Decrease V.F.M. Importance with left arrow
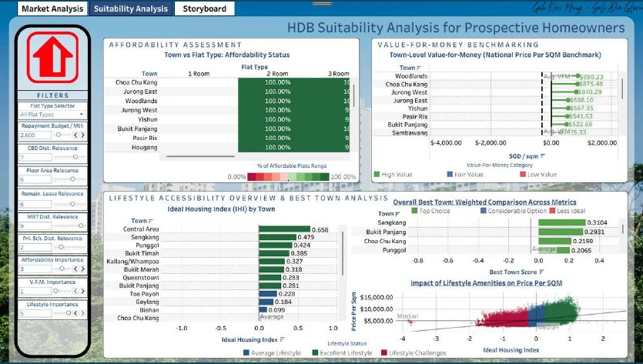 [x=75, y=291]
